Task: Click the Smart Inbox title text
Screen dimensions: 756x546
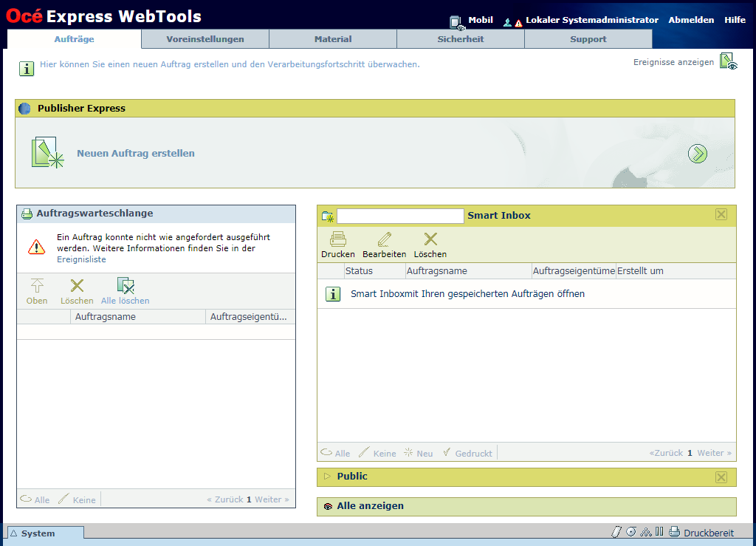Action: (x=499, y=216)
